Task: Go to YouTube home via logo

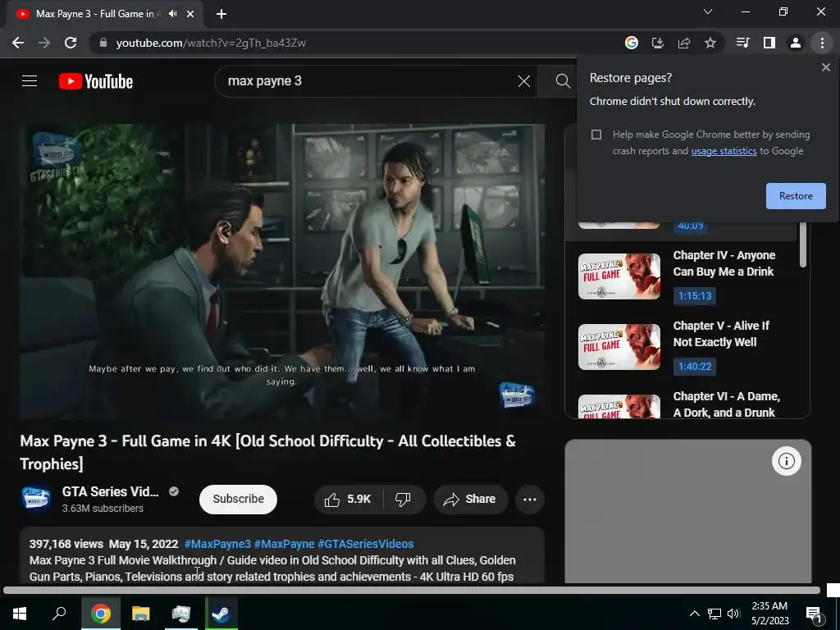Action: click(96, 81)
